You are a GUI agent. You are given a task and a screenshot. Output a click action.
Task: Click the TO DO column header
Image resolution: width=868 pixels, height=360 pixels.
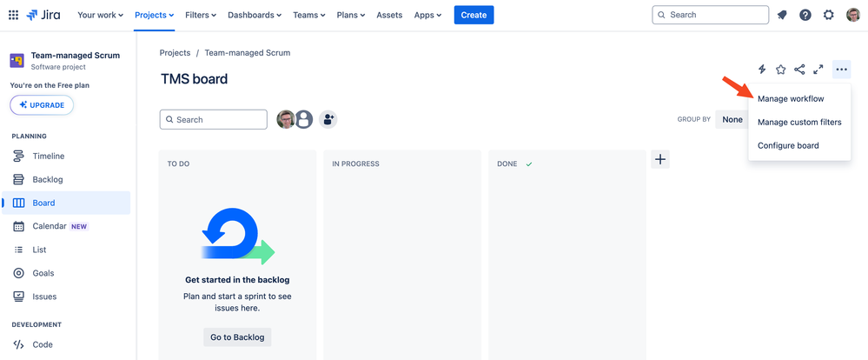coord(178,164)
